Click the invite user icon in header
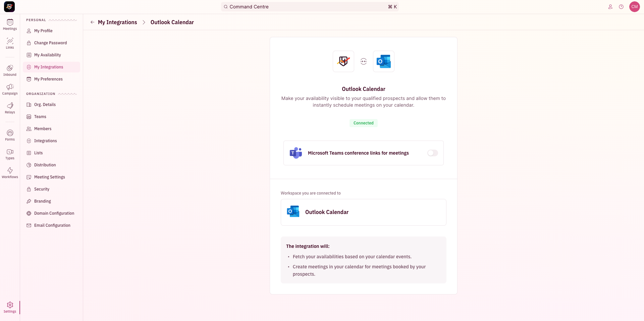 click(610, 7)
